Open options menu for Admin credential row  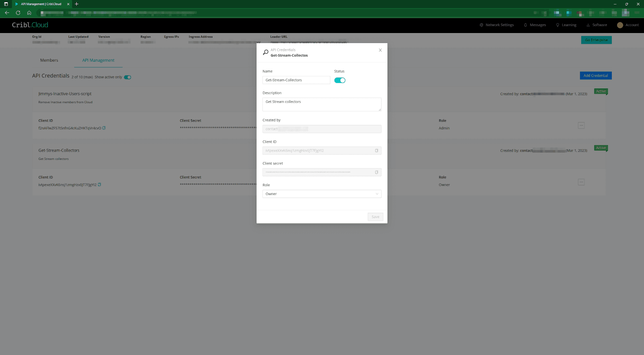coord(581,125)
